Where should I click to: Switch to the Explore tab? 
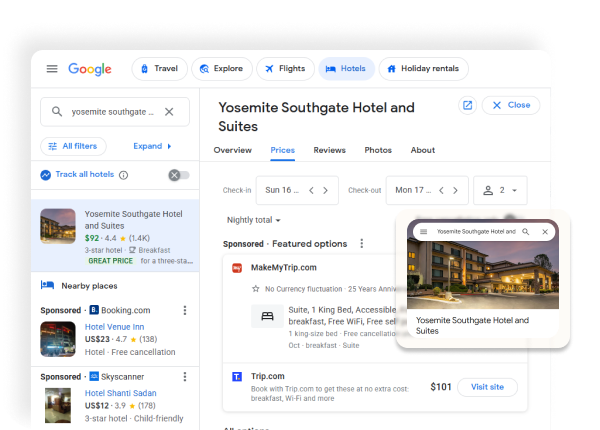[222, 69]
